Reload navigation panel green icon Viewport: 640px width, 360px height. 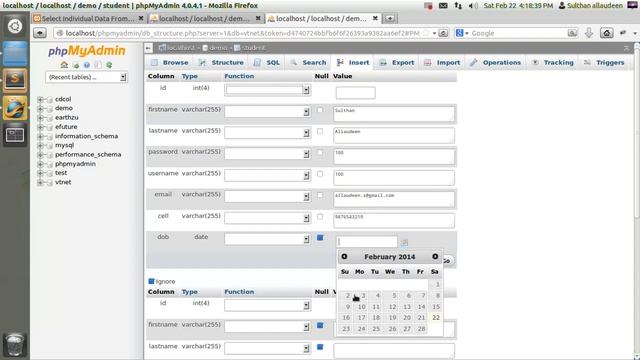coord(109,65)
